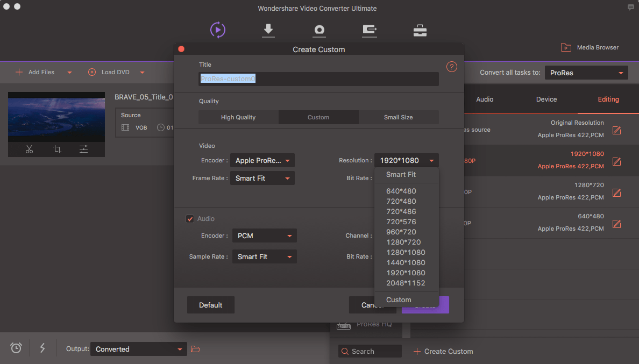Choose 2048*1152 resolution
The height and width of the screenshot is (364, 639).
[x=406, y=283]
